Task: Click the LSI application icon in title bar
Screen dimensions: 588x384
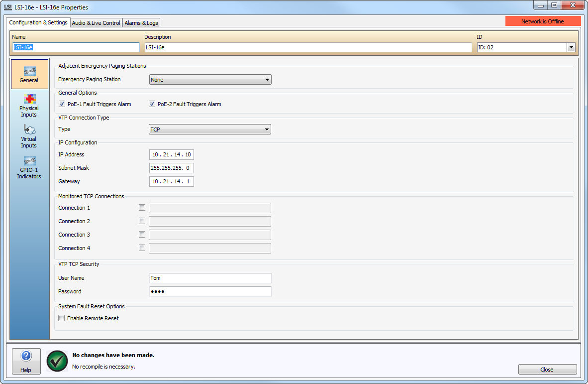Action: pos(8,7)
